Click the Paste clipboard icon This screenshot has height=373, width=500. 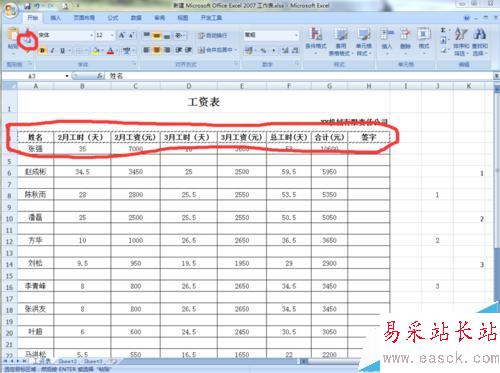[x=13, y=35]
